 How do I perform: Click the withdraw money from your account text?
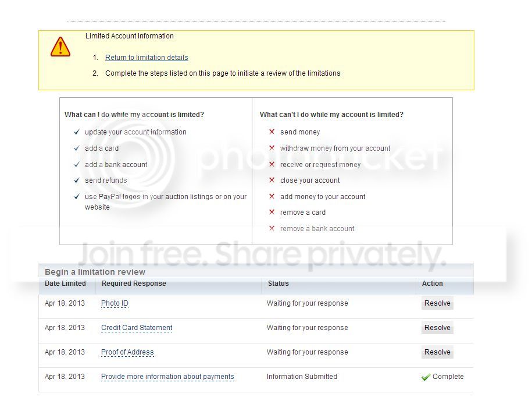tap(335, 148)
